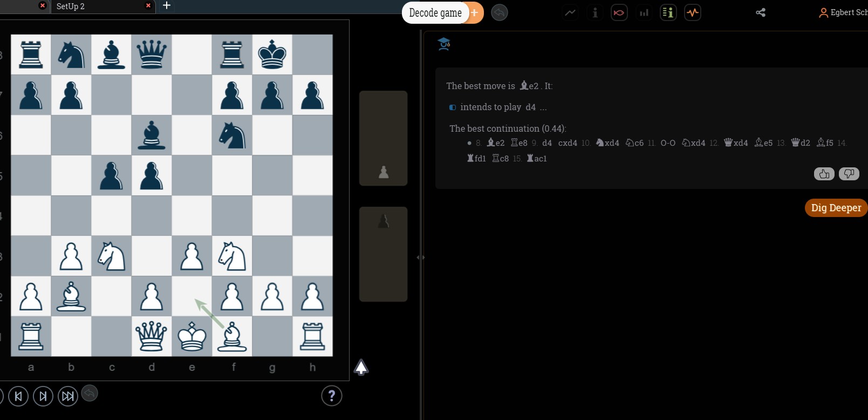Screen dimensions: 868x420
Task: Select the white pawn on e3
Action: (192, 256)
